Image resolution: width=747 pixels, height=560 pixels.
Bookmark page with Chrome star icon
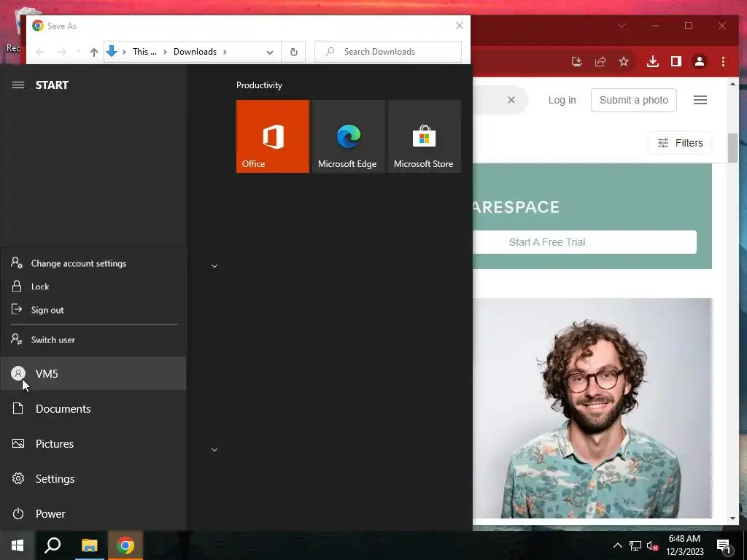tap(624, 61)
